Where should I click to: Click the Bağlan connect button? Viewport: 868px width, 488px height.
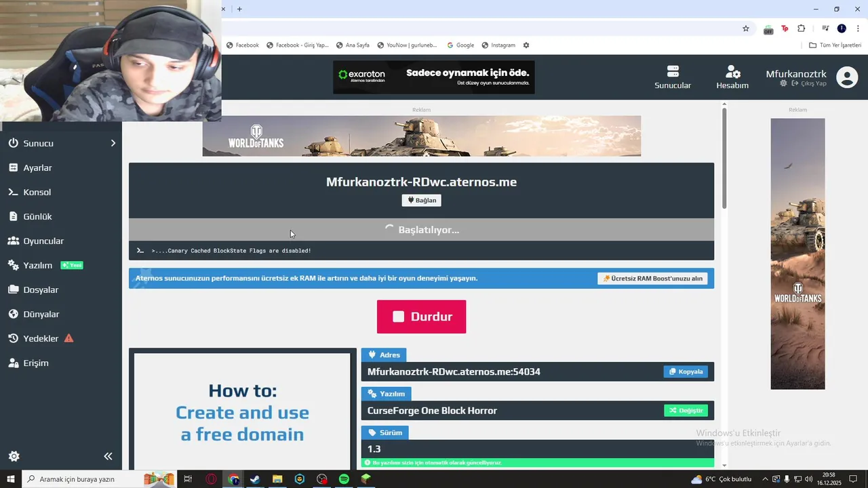pos(421,200)
